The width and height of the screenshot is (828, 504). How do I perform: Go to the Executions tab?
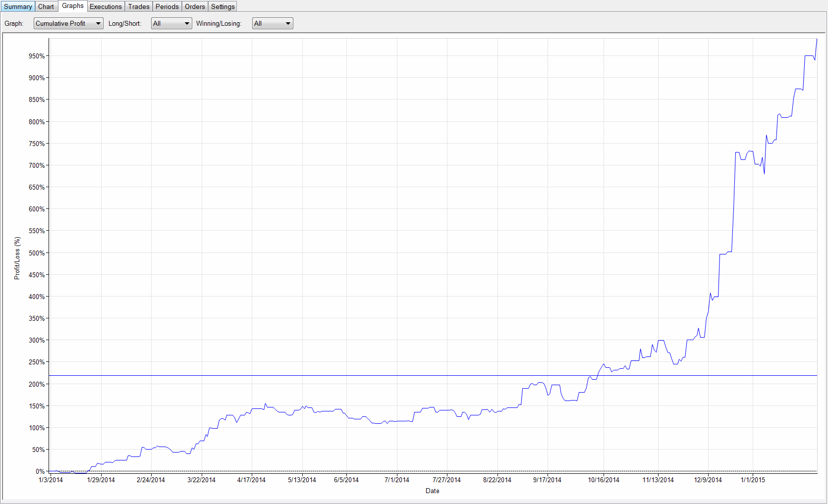click(x=106, y=6)
